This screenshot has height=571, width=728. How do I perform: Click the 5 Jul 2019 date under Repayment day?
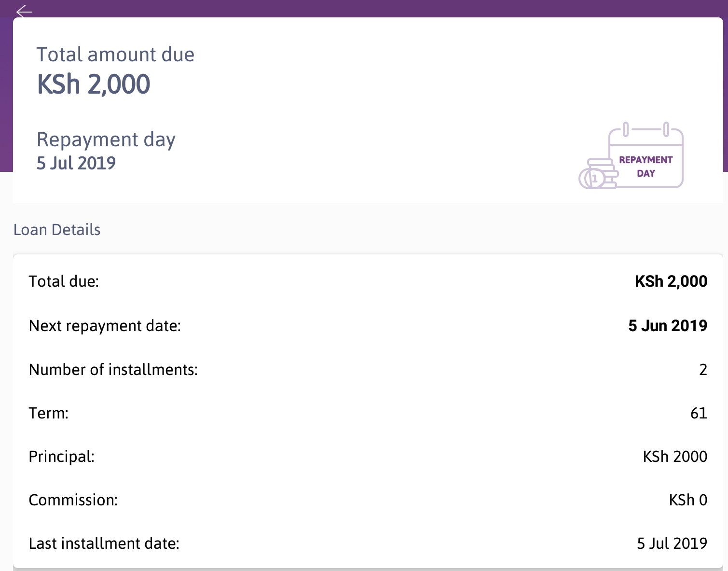[76, 163]
